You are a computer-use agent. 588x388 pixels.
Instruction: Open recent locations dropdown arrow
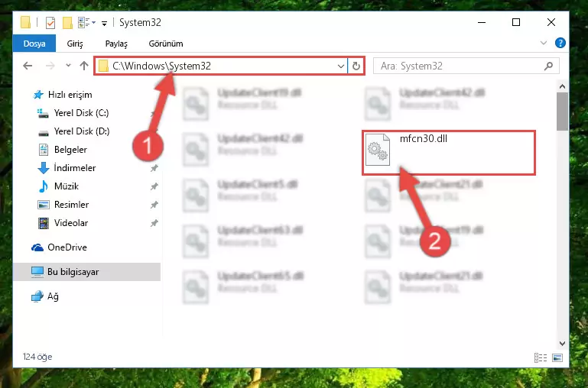(68, 66)
